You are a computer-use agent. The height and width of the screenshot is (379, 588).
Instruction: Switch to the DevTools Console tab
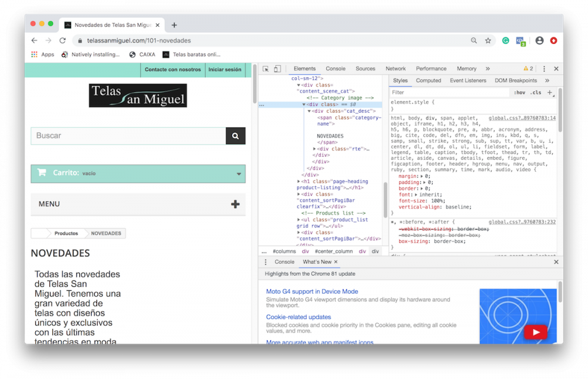335,69
